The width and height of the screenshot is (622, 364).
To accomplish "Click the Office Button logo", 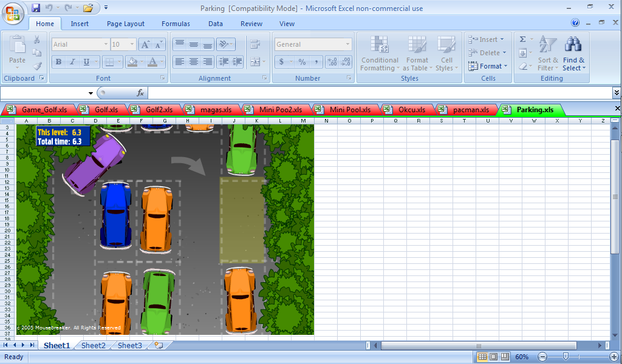I will point(13,13).
